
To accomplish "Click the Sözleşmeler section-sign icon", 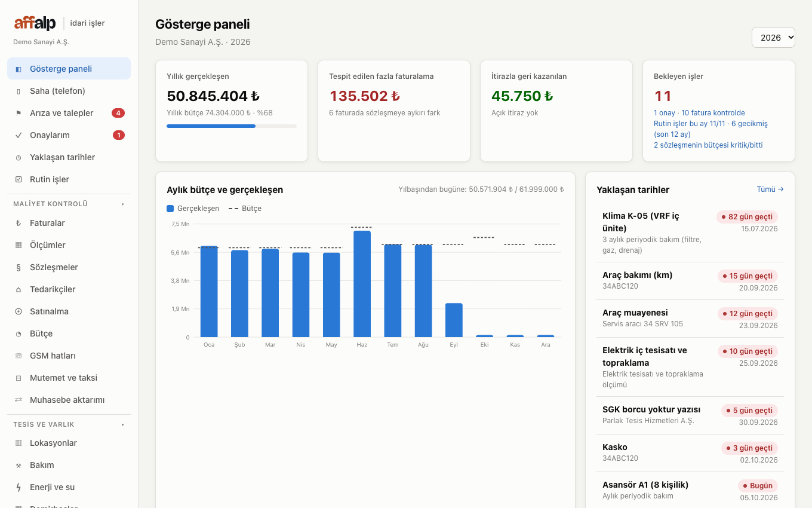I will (x=18, y=267).
